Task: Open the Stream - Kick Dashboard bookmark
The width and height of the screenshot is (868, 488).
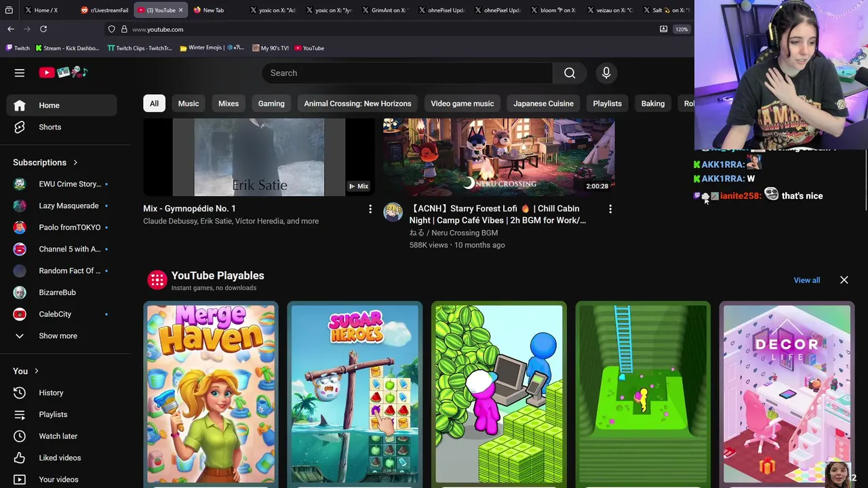Action: click(67, 48)
